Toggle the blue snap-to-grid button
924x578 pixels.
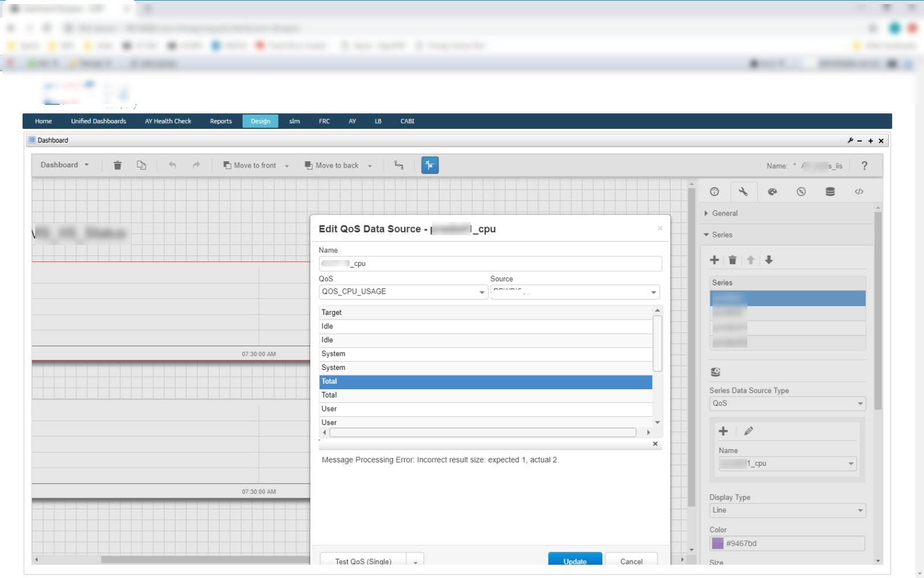(x=430, y=165)
